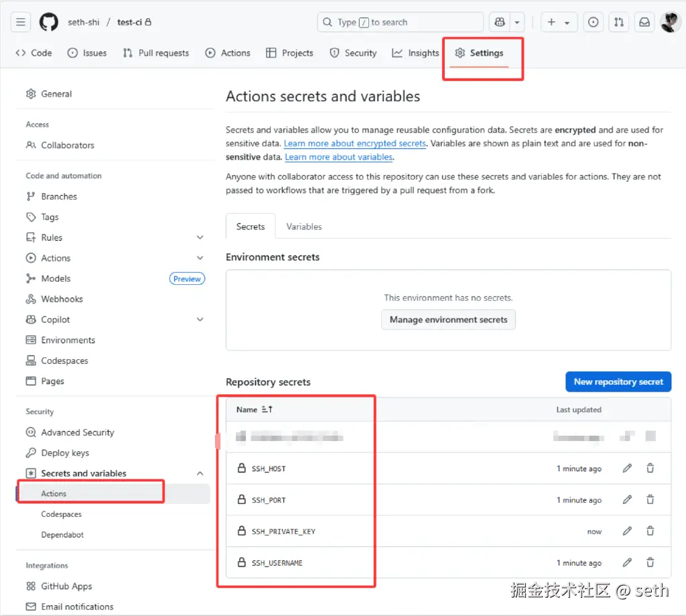The width and height of the screenshot is (686, 616).
Task: Open Learn more about variables link
Action: tap(339, 157)
